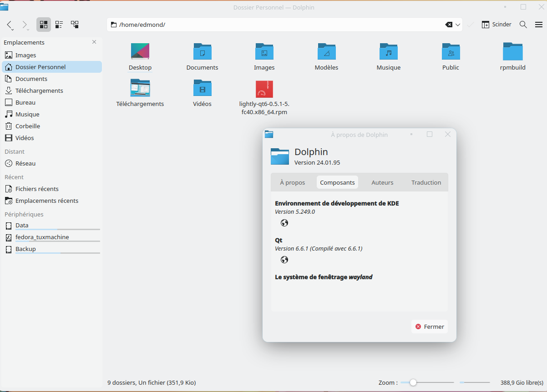
Task: Select the Modèles folder icon
Action: click(326, 52)
